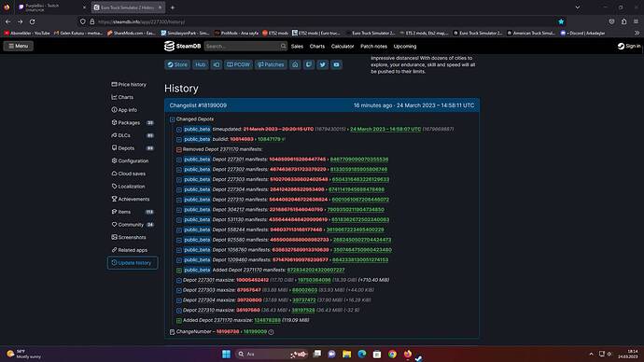Go back to the previous page
The width and height of the screenshot is (644, 362).
[x=8, y=21]
